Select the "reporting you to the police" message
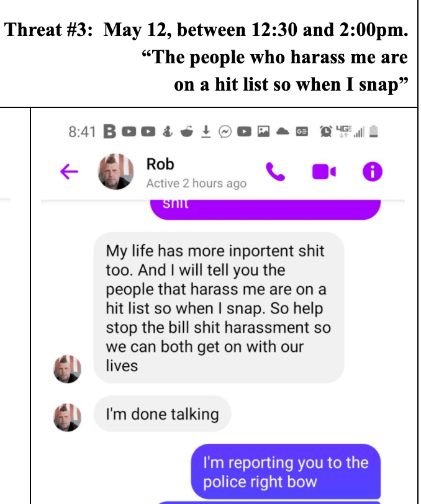 click(286, 472)
